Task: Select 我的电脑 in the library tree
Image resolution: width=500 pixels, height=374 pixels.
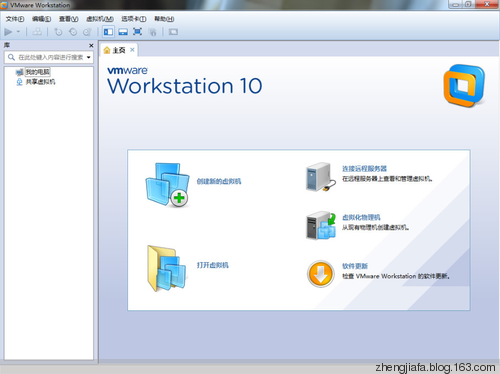Action: [38, 72]
